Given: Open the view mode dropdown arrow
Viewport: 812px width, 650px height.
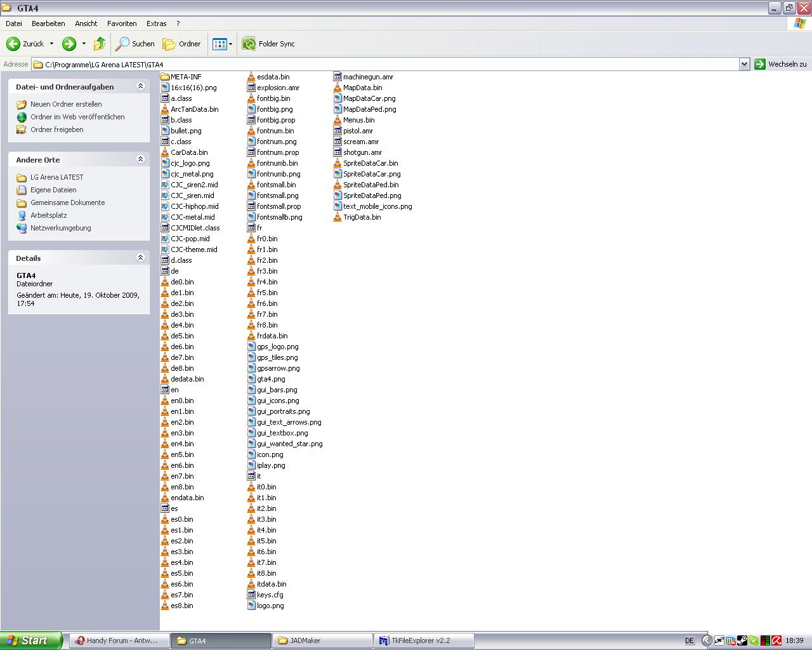Looking at the screenshot, I should pyautogui.click(x=230, y=44).
